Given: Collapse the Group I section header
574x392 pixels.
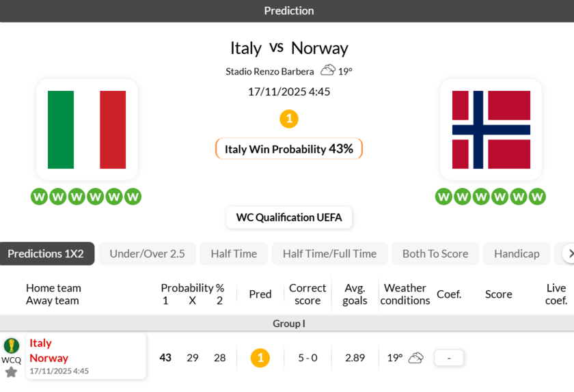Looking at the screenshot, I should pyautogui.click(x=288, y=323).
